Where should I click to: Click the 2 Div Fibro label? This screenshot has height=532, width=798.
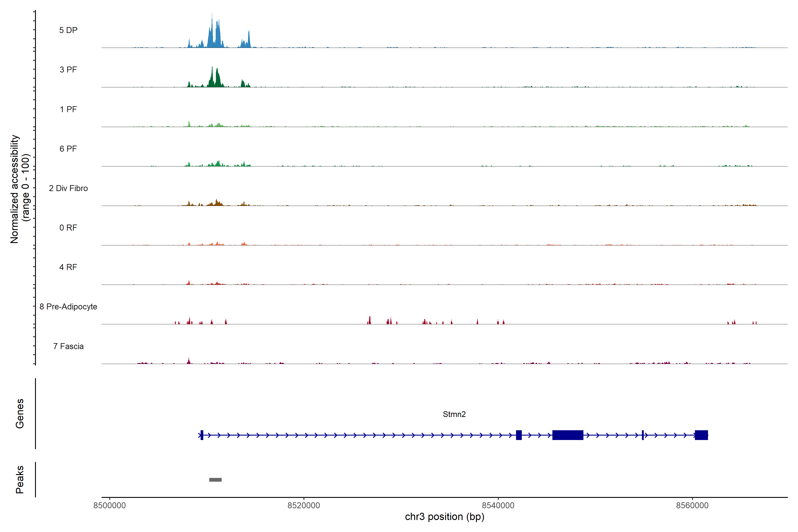68,188
